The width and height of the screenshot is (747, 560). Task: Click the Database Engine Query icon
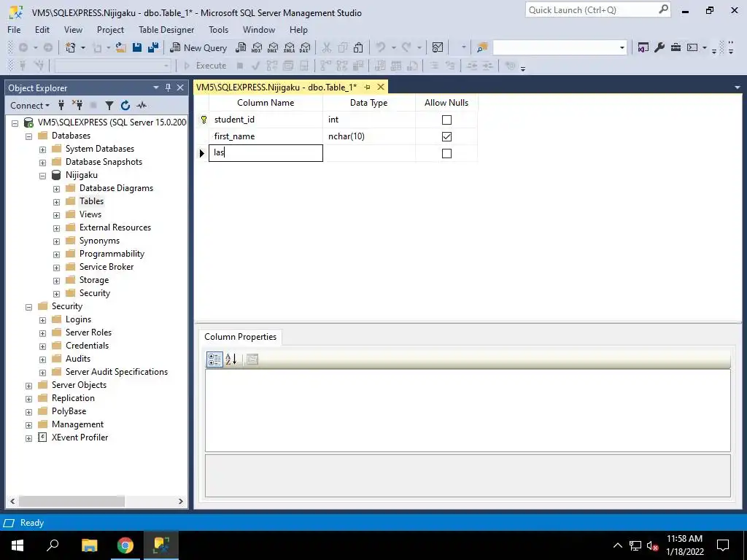(241, 47)
